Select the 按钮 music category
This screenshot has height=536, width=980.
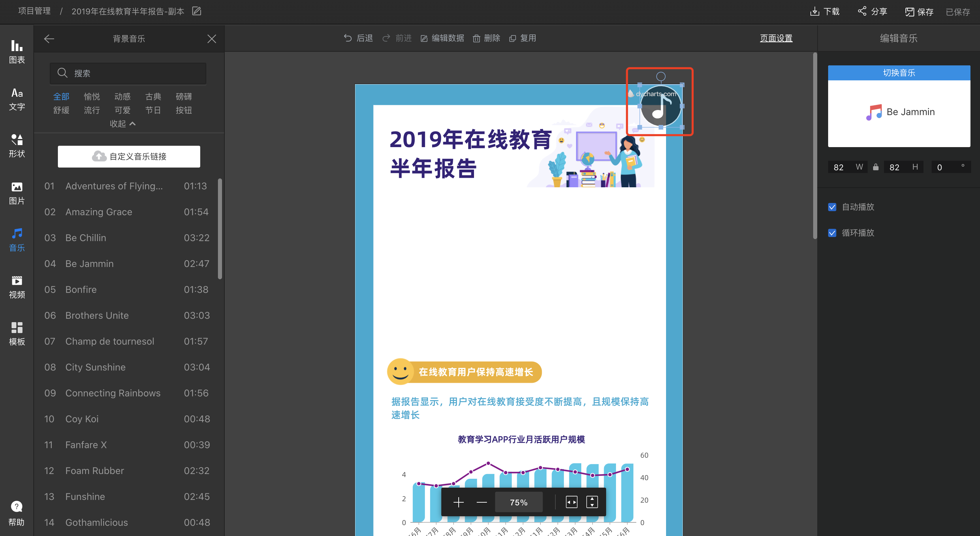pyautogui.click(x=184, y=110)
